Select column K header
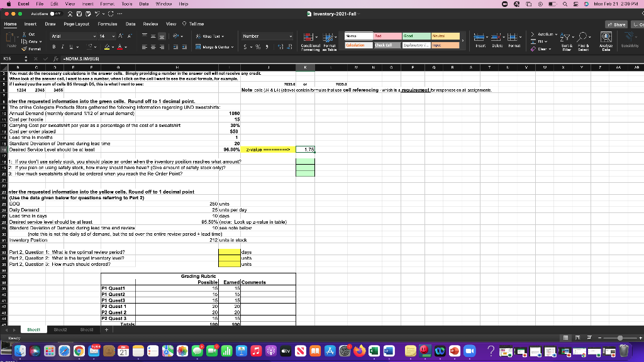 click(x=305, y=67)
